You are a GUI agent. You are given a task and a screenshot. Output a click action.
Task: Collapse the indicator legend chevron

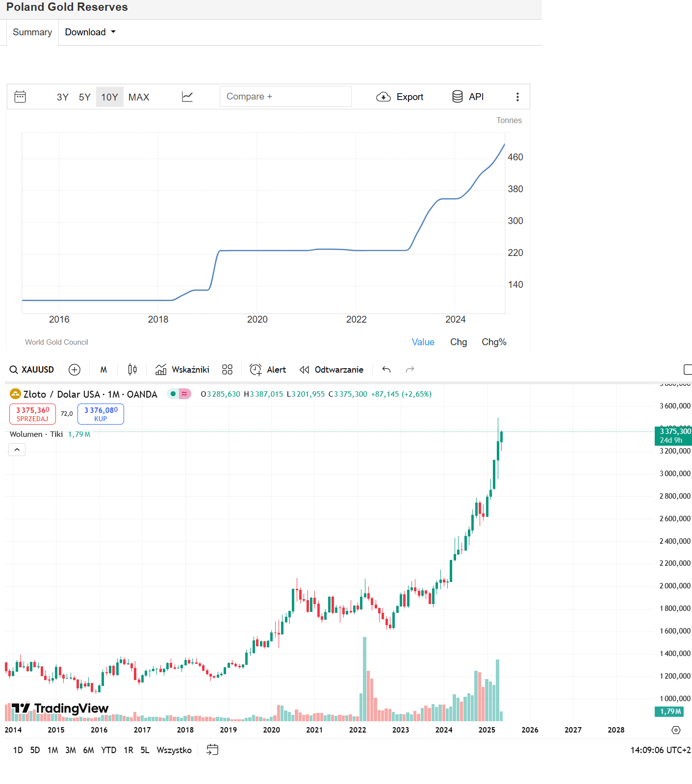pyautogui.click(x=17, y=450)
